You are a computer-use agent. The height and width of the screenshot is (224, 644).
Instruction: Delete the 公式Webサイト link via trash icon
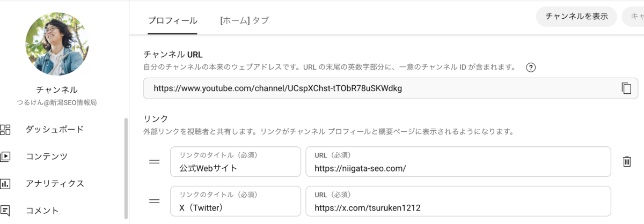click(x=626, y=161)
